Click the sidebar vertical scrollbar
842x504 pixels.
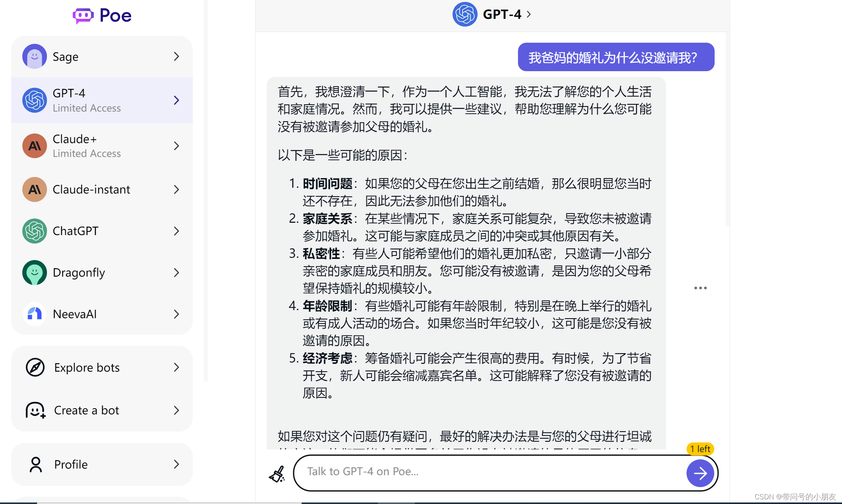coord(206,190)
